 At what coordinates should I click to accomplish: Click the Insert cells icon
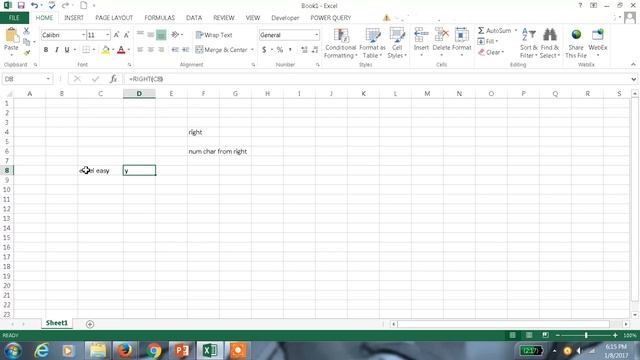(421, 36)
